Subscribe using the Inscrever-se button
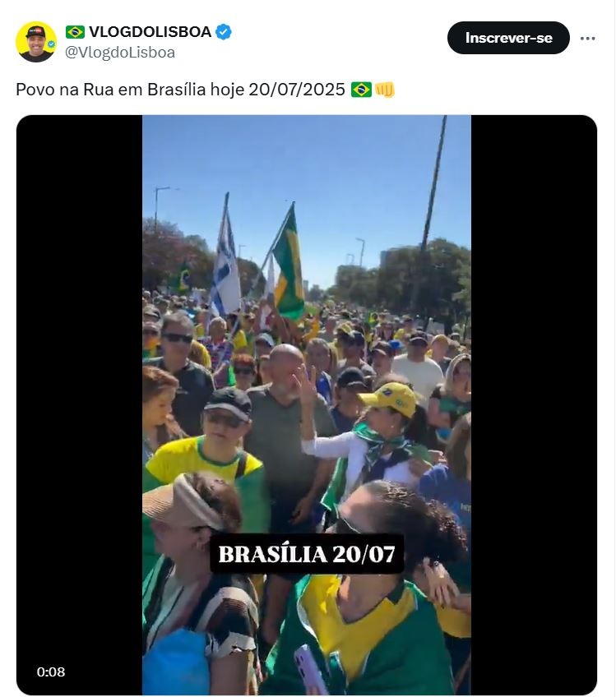 (x=508, y=38)
